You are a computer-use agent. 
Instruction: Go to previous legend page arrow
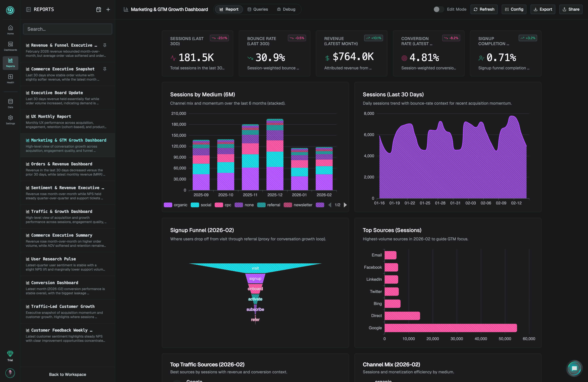[330, 205]
